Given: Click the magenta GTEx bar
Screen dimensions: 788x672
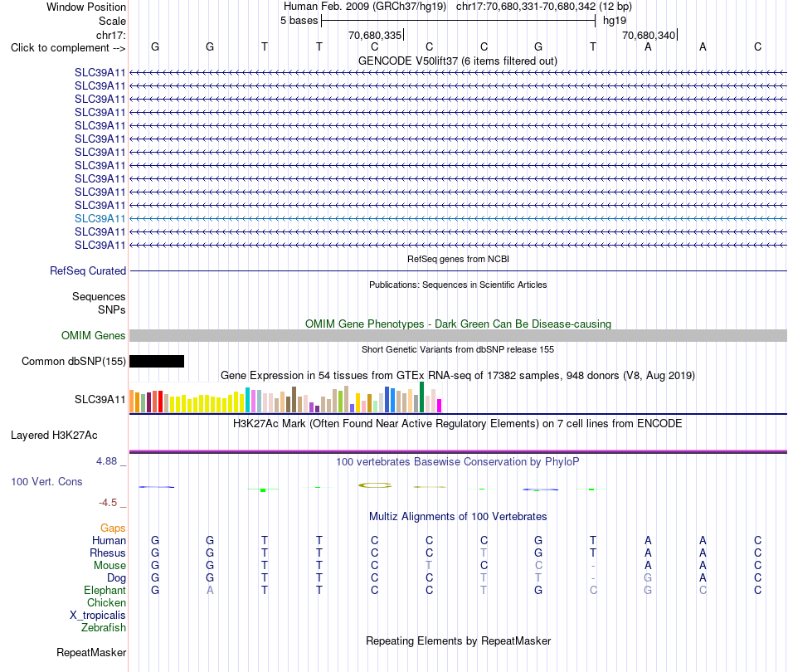Looking at the screenshot, I should coord(440,406).
